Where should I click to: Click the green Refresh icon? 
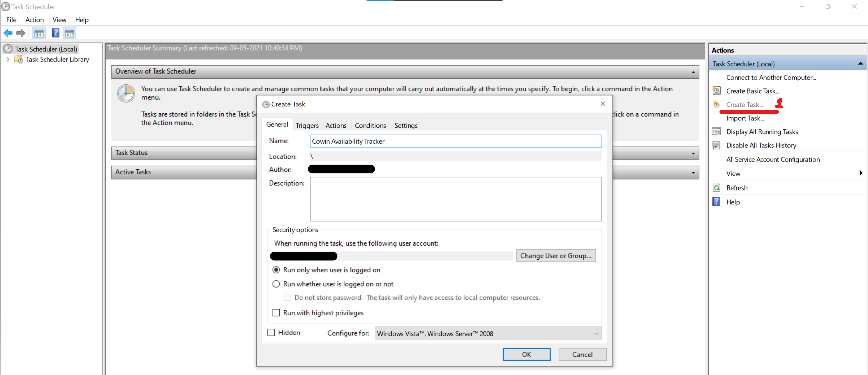(x=716, y=188)
